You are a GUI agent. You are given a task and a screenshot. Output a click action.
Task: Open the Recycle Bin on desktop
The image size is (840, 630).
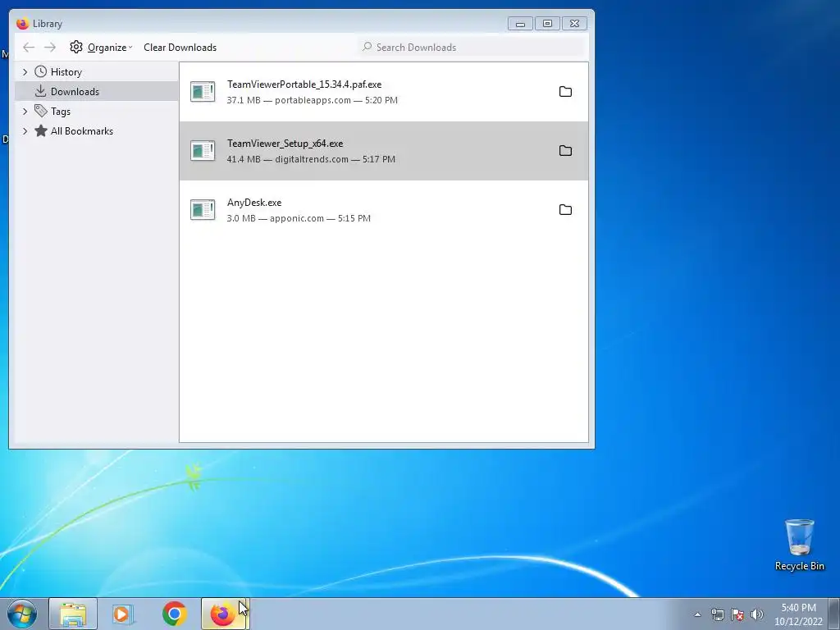click(799, 545)
